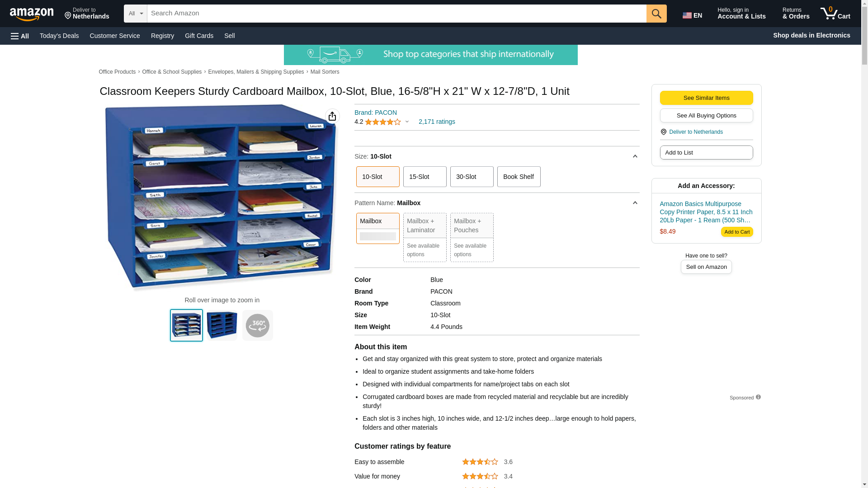Click the See Similar Items button

tap(706, 98)
